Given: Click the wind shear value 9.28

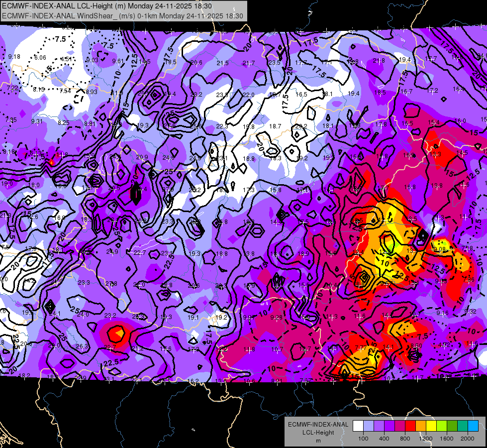Looking at the screenshot, I should [x=277, y=318].
